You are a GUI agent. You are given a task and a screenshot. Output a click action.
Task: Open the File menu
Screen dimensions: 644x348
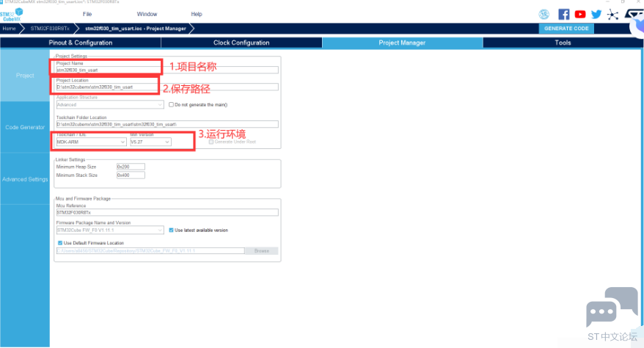click(x=87, y=14)
